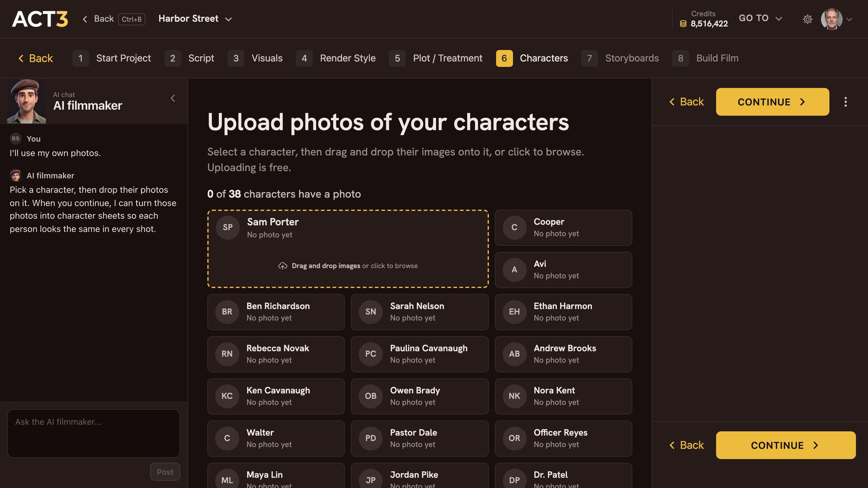Expand the profile menu chevron
This screenshot has height=488, width=868.
click(850, 20)
